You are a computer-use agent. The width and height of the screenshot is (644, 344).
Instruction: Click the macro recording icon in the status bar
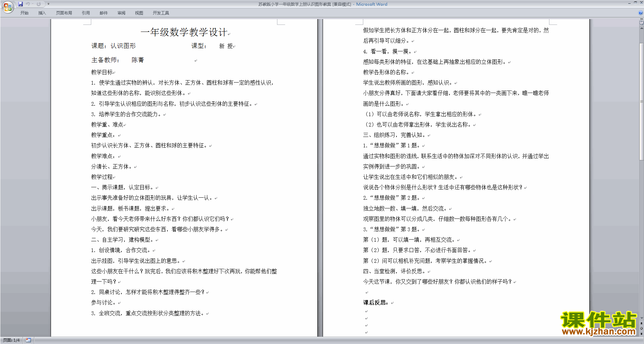pyautogui.click(x=29, y=340)
